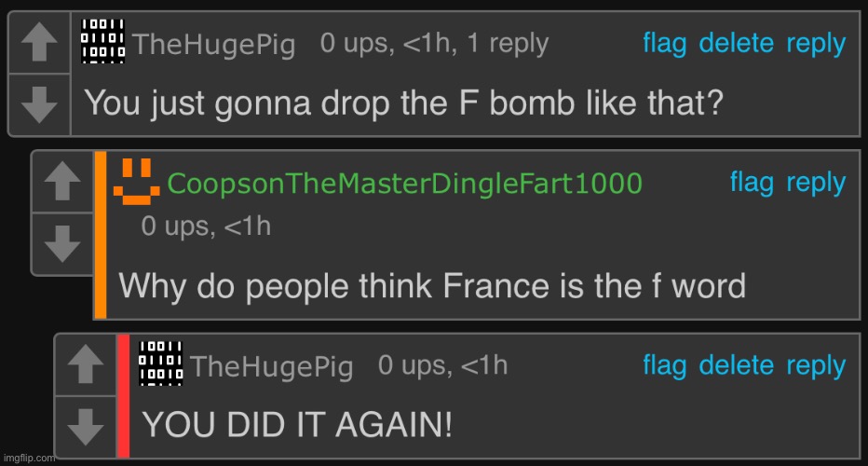The height and width of the screenshot is (466, 868).
Task: Flag the YOU DID IT AGAIN comment
Action: pos(664,365)
